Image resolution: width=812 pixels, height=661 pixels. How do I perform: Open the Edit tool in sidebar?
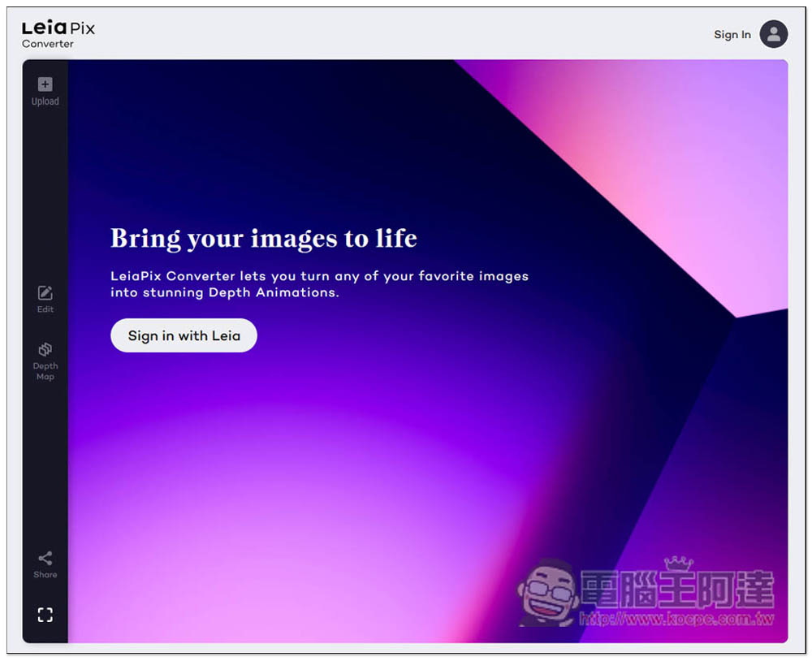click(x=45, y=300)
